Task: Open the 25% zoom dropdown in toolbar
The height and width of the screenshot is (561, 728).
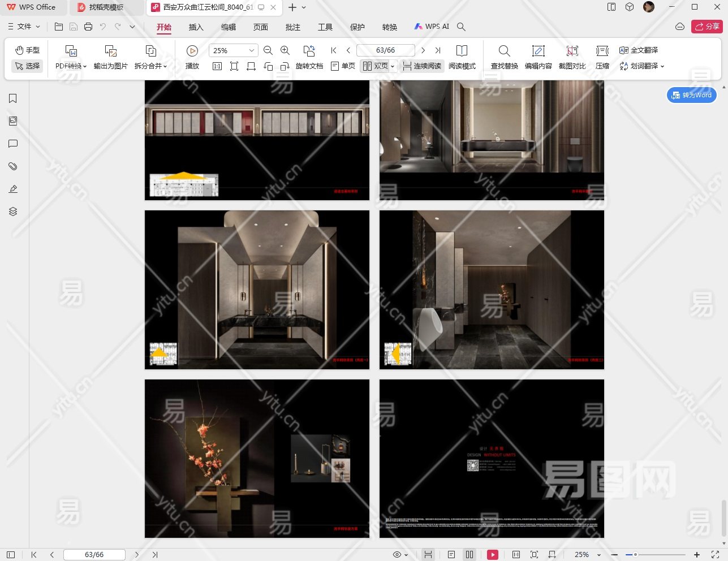Action: (251, 50)
